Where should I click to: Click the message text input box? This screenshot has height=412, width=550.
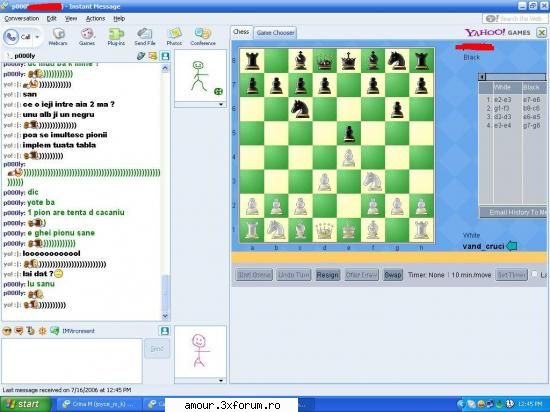tap(72, 361)
